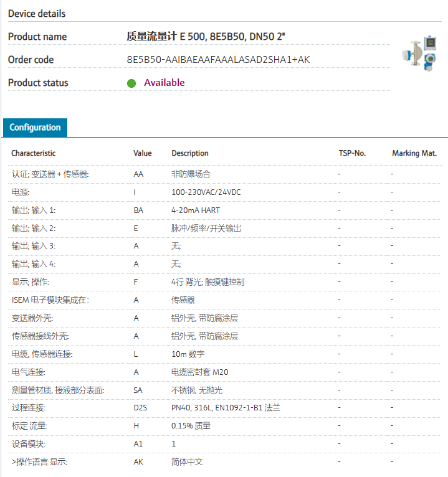448x477 pixels.
Task: Click the Characteristic column header
Action: coord(33,153)
